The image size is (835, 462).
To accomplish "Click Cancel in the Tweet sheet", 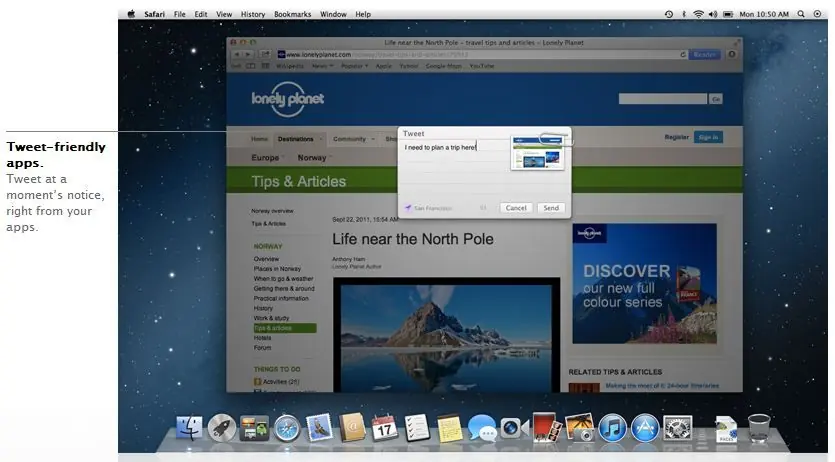I will (515, 208).
